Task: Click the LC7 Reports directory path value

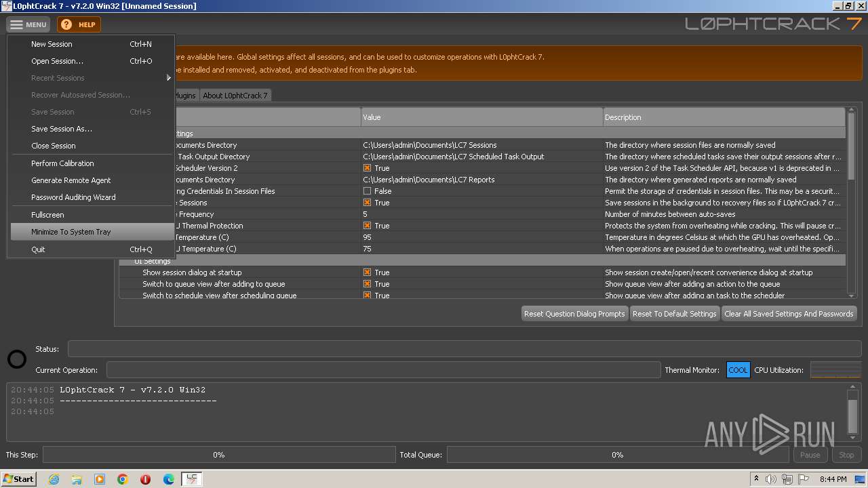Action: coord(429,180)
